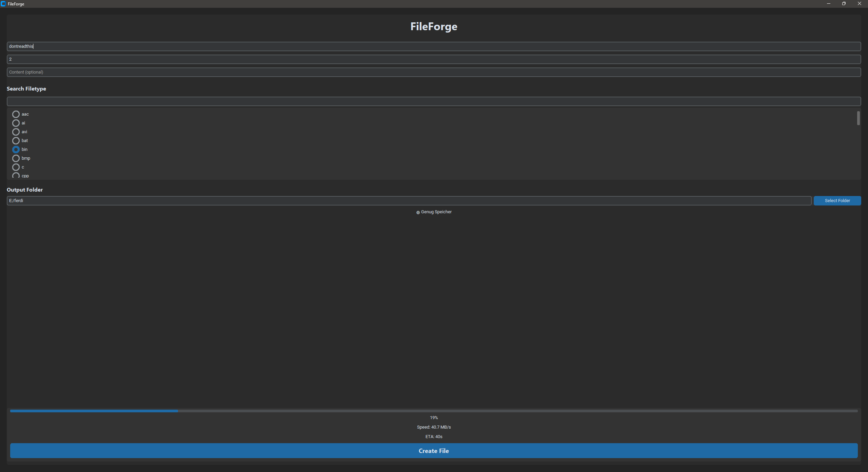Focus the file size field showing 2
The image size is (868, 472).
pos(433,59)
